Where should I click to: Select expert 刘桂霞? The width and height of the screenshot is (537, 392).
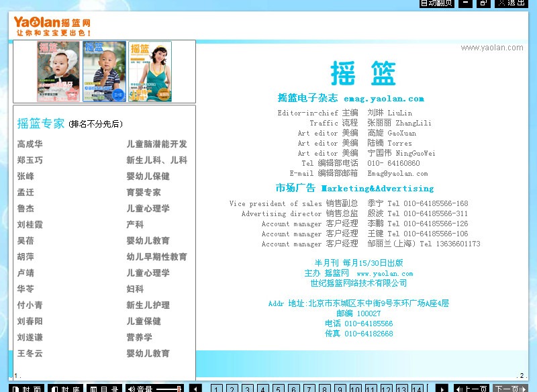30,224
